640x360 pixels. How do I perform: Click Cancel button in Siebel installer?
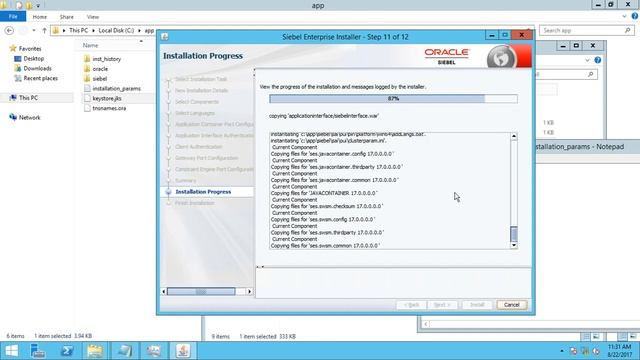click(x=511, y=305)
